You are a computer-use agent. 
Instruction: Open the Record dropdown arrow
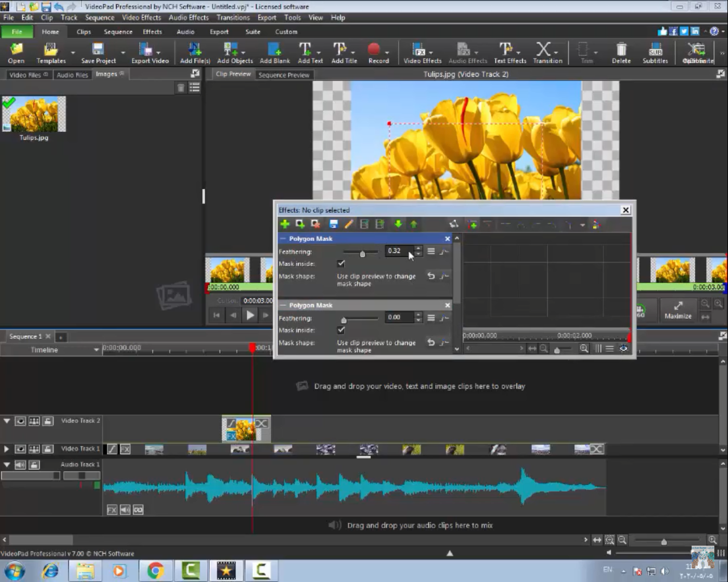(x=387, y=52)
